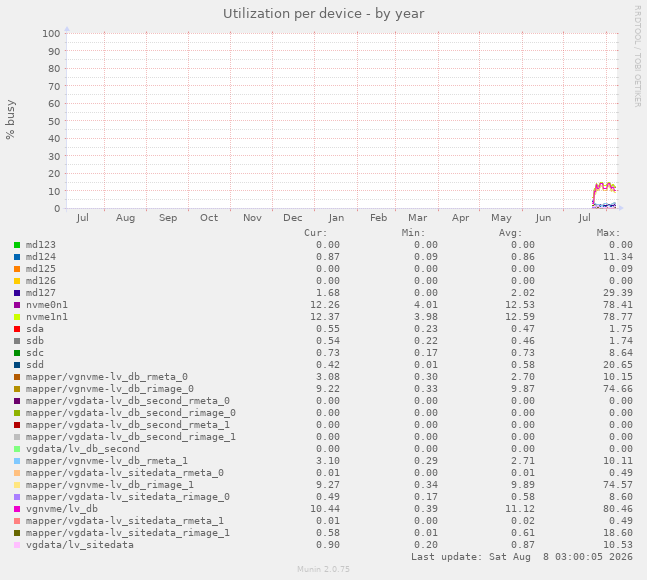Select mapper/vgdata-lv_sitedata_rmeta_0 label
647x580 pixels.
coord(125,473)
